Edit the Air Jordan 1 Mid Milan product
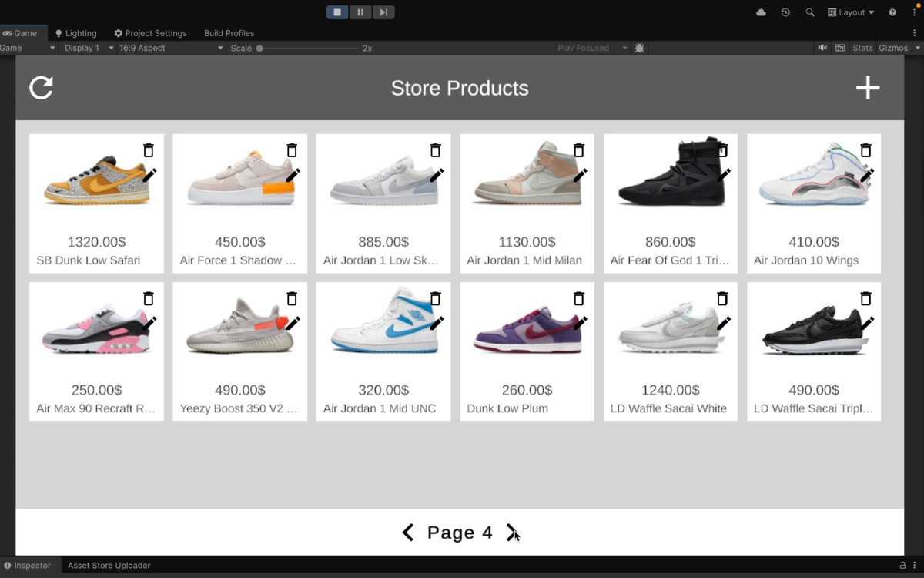Screen dimensions: 924x578 pyautogui.click(x=580, y=176)
